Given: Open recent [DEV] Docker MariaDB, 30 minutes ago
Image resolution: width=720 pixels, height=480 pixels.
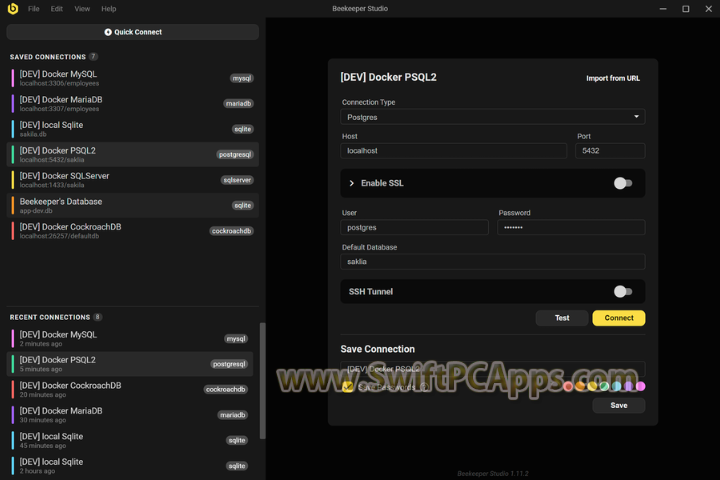Looking at the screenshot, I should (x=130, y=415).
